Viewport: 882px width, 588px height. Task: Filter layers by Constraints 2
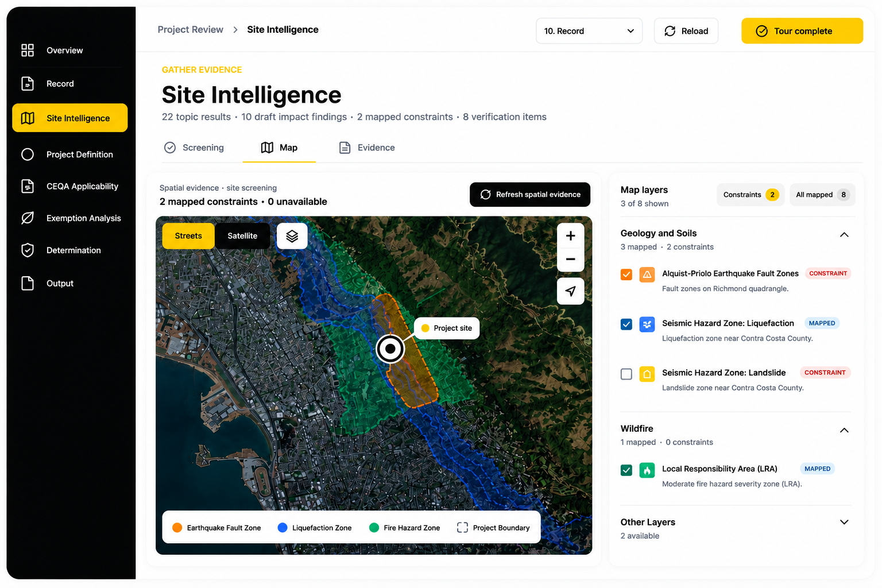[751, 195]
